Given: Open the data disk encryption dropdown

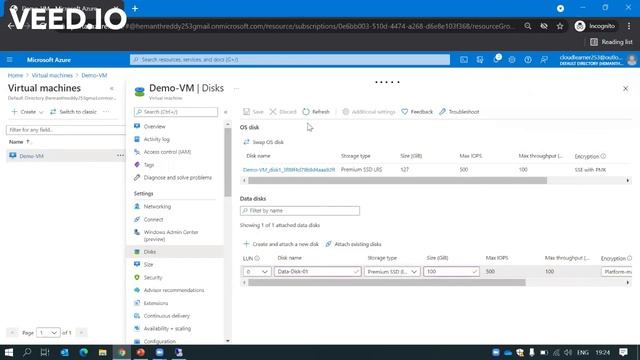Looking at the screenshot, I should click(616, 271).
